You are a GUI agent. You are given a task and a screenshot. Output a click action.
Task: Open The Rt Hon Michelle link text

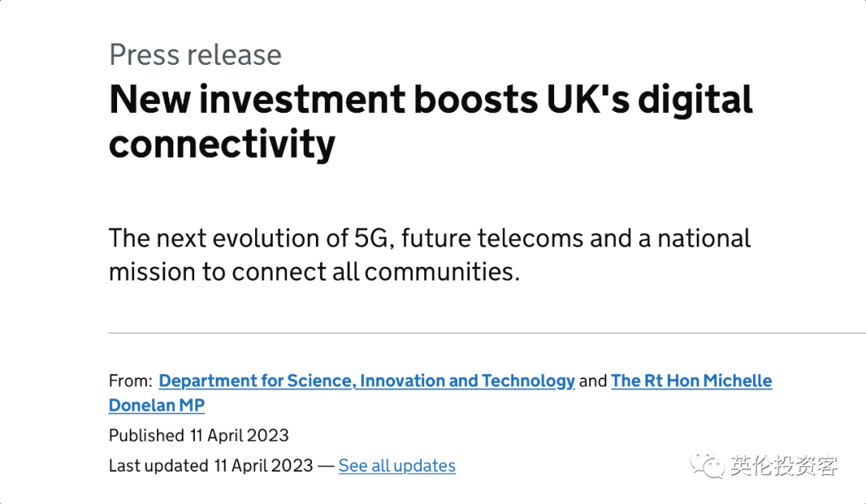[x=691, y=381]
